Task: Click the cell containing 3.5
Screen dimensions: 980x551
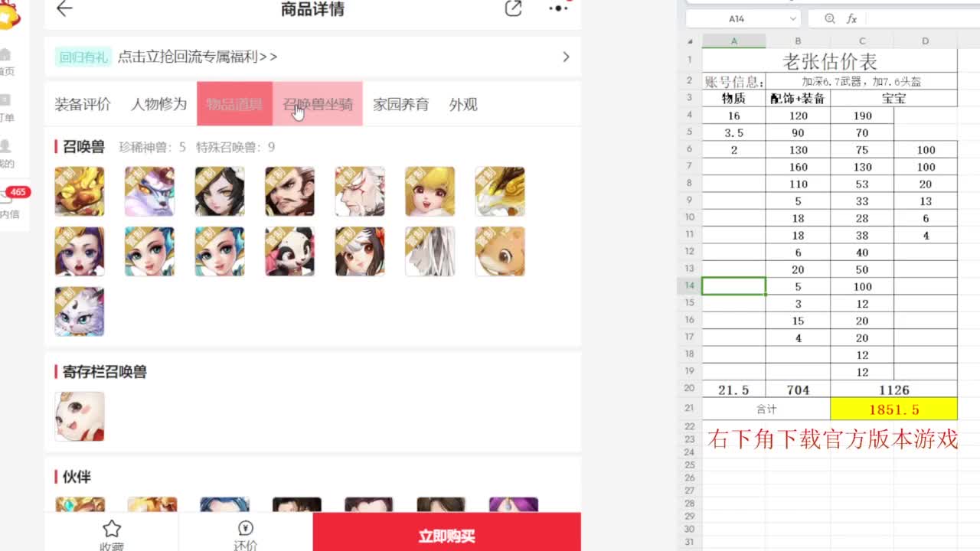Action: coord(734,132)
